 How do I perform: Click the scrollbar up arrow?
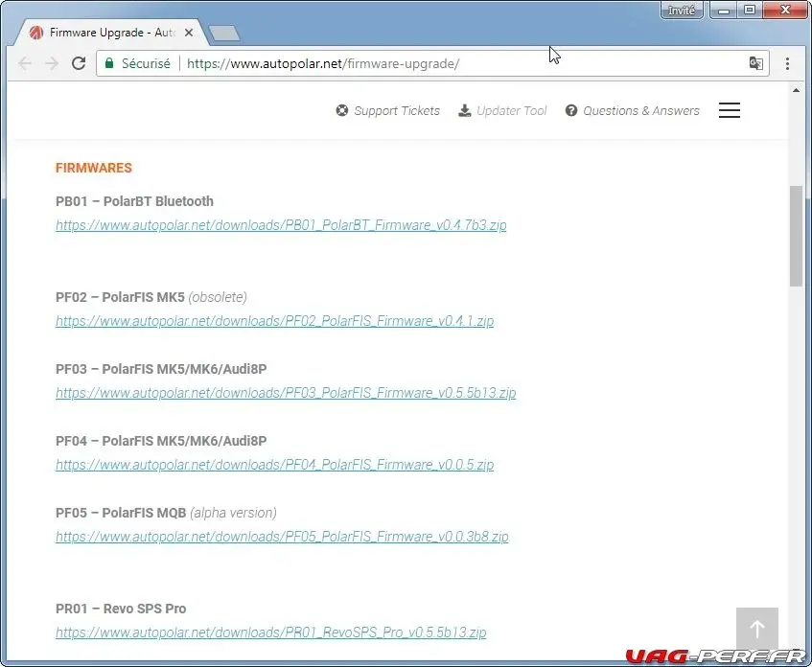click(x=796, y=90)
